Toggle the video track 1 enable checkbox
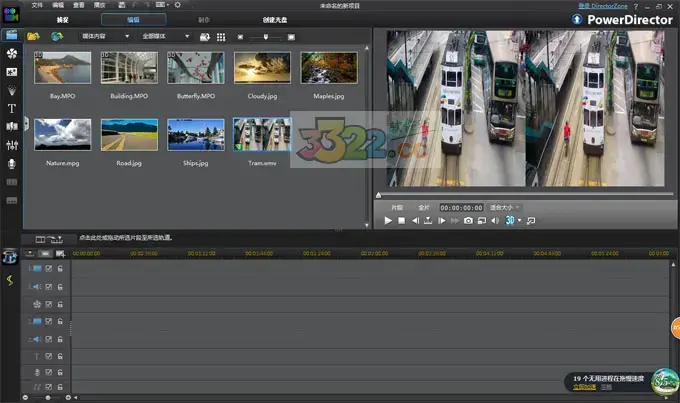This screenshot has height=403, width=680. 48,269
